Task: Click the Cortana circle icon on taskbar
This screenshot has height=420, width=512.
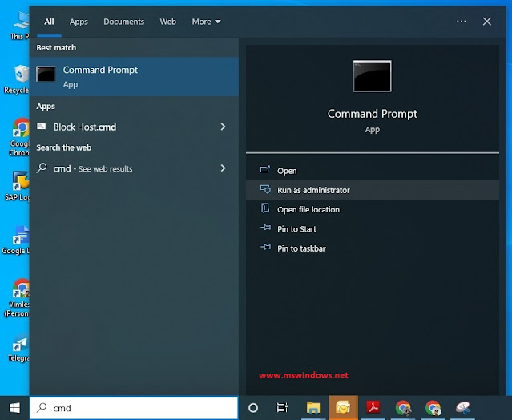Action: [x=253, y=408]
